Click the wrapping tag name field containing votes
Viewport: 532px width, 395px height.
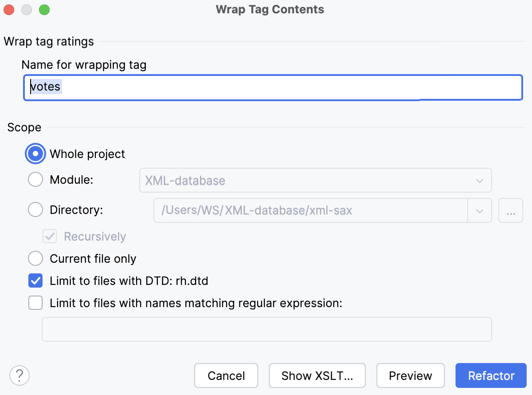pos(273,87)
